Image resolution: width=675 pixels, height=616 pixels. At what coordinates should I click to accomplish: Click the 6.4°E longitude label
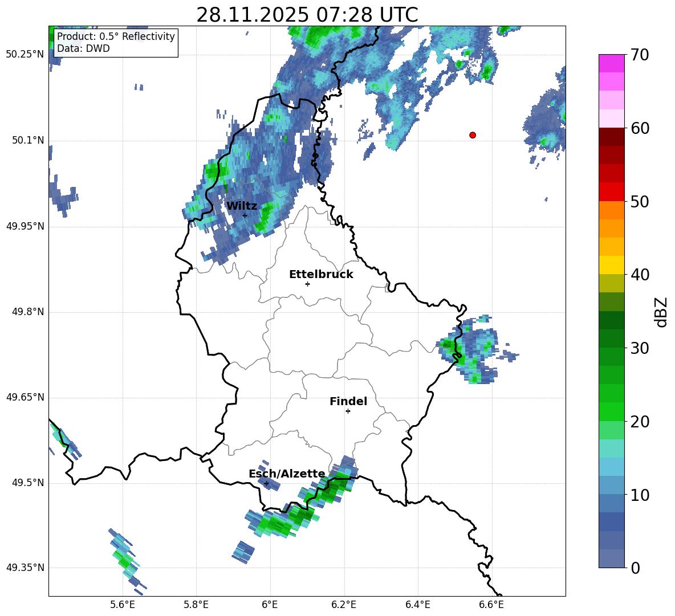(417, 605)
